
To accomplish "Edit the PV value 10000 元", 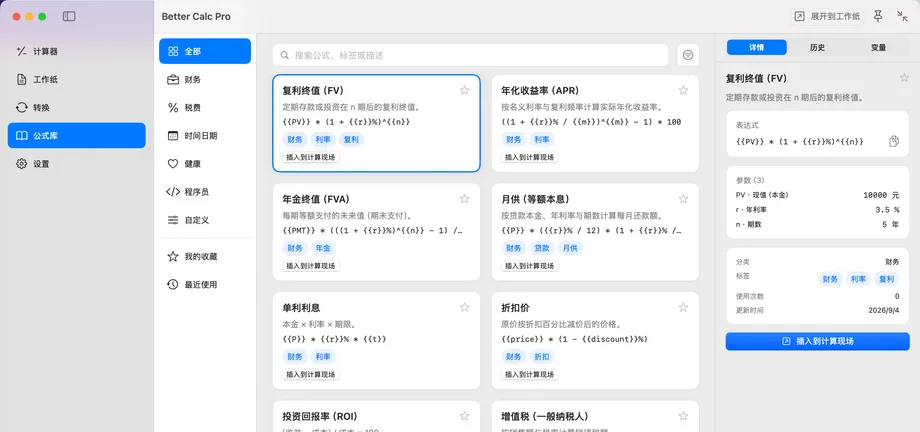I will click(881, 195).
